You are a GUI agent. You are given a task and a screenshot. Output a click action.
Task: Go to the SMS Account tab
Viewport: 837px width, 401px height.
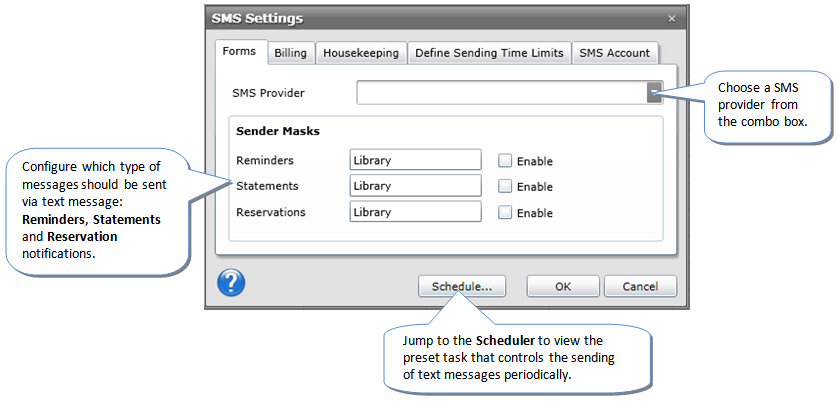coord(615,53)
